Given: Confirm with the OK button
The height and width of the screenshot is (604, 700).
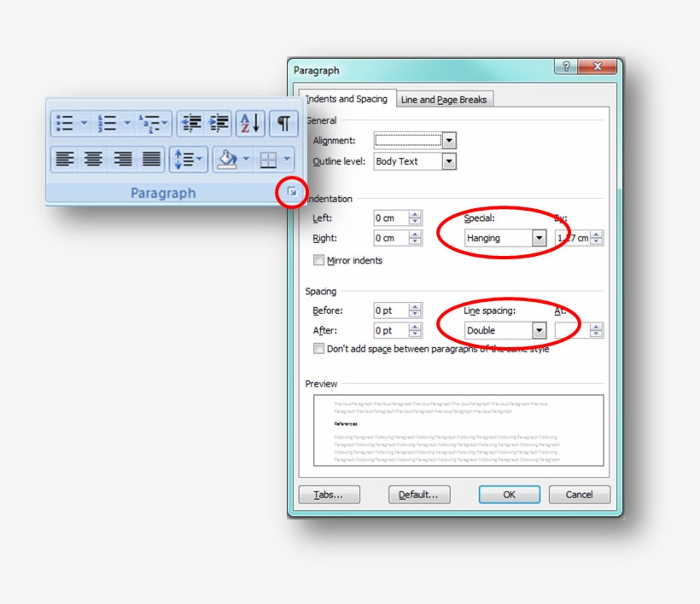Looking at the screenshot, I should click(x=510, y=495).
